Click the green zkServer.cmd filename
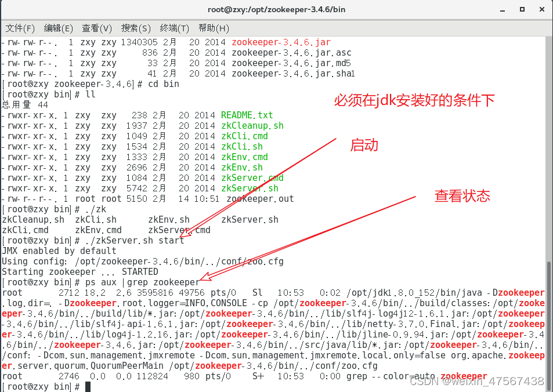 (x=252, y=178)
